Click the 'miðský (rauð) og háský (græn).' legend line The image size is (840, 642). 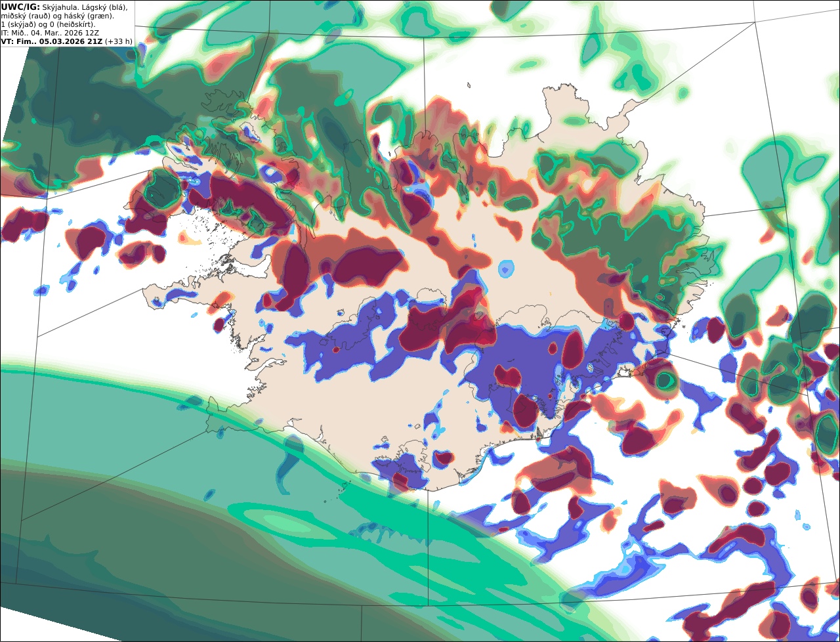click(x=57, y=15)
